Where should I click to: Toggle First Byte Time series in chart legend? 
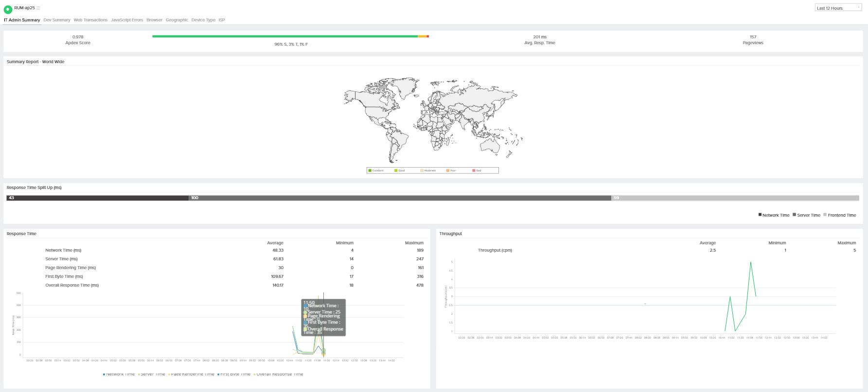(234, 374)
